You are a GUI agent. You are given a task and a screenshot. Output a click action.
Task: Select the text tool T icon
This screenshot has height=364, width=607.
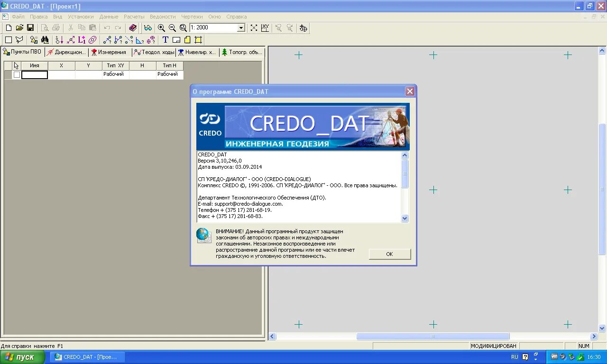click(166, 40)
